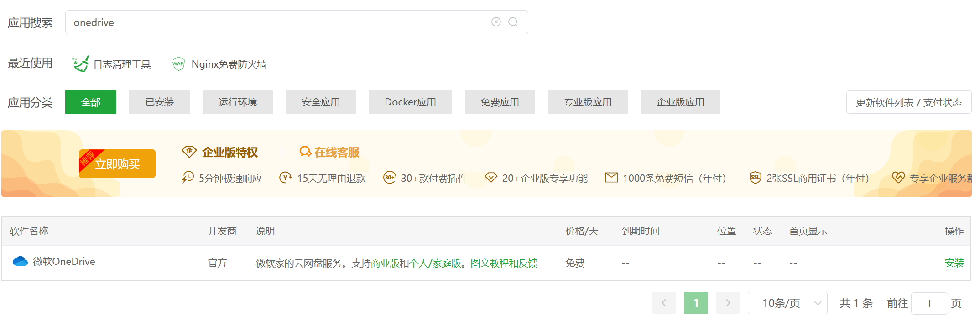This screenshot has width=980, height=327.
Task: Click 更新软件列表 / 支付状态 button
Action: point(909,102)
